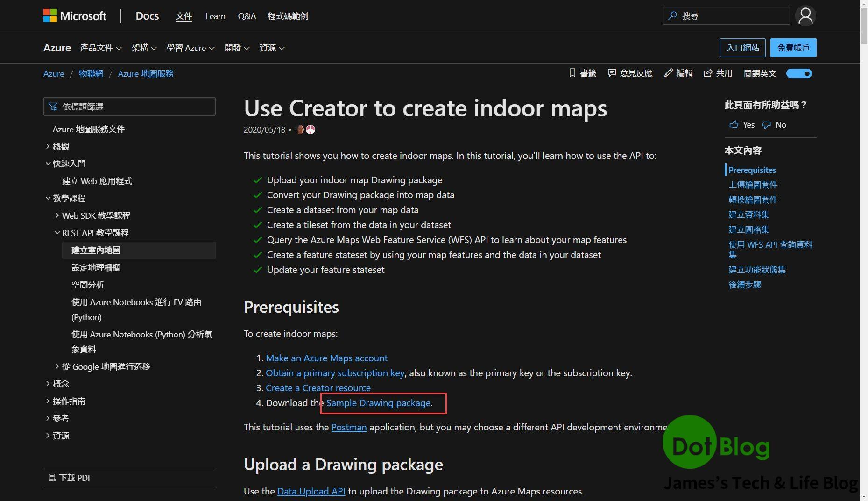The width and height of the screenshot is (868, 501).
Task: Click the filter icon beside 依標題篩選
Action: 53,107
